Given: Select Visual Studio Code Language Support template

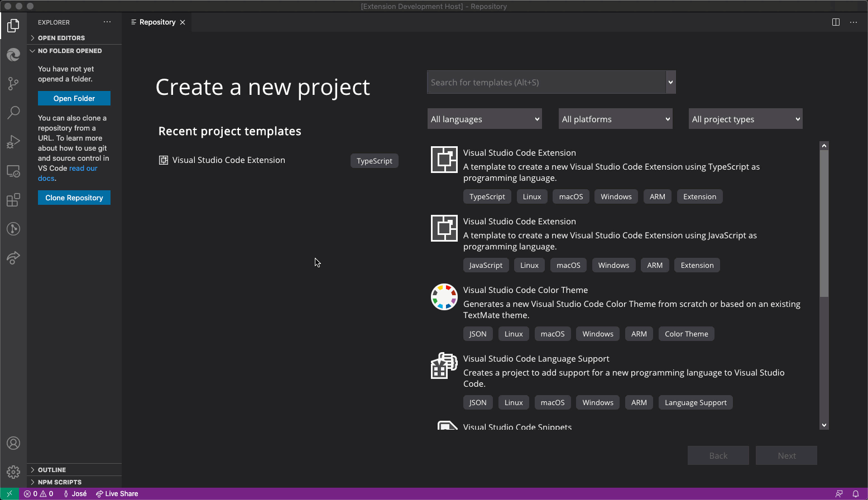Looking at the screenshot, I should (x=536, y=359).
